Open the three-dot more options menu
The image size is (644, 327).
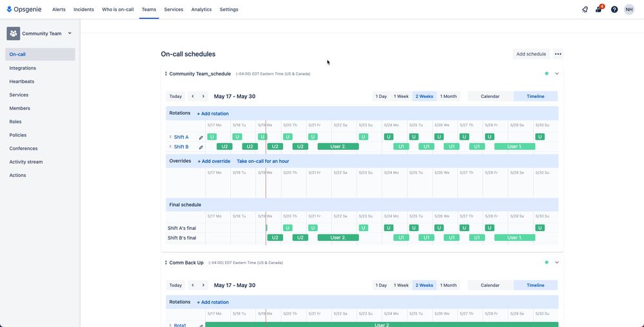558,53
